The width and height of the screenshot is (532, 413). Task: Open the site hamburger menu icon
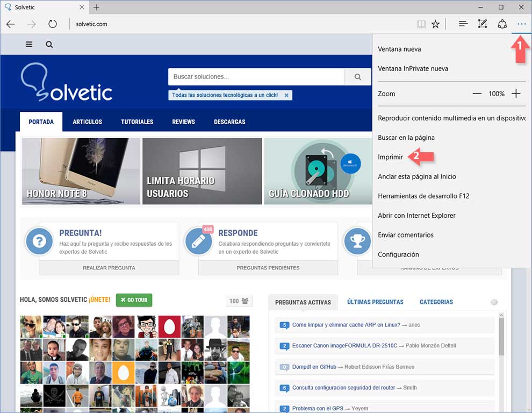point(29,45)
